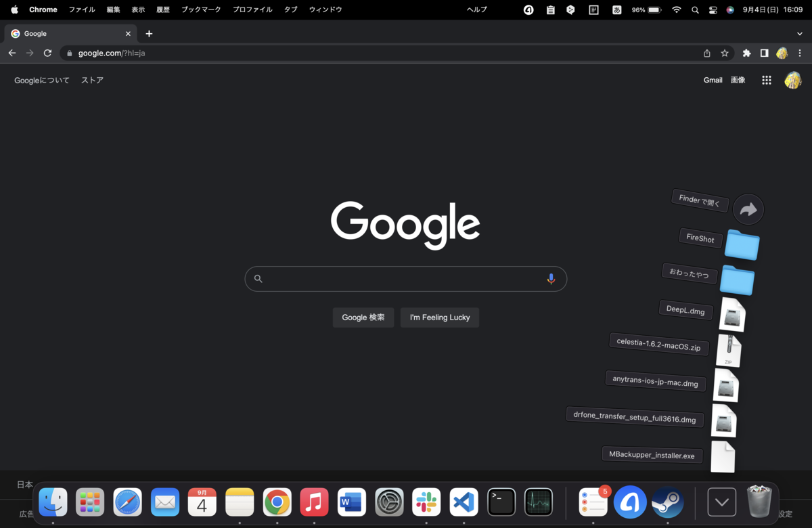
Task: Open Wi-Fi status in menu bar
Action: point(677,9)
